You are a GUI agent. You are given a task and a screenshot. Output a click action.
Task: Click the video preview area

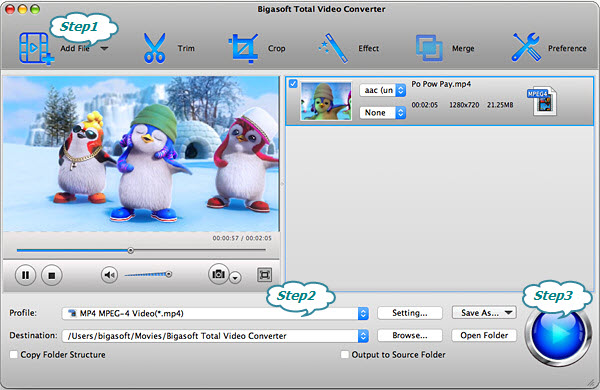coord(141,154)
